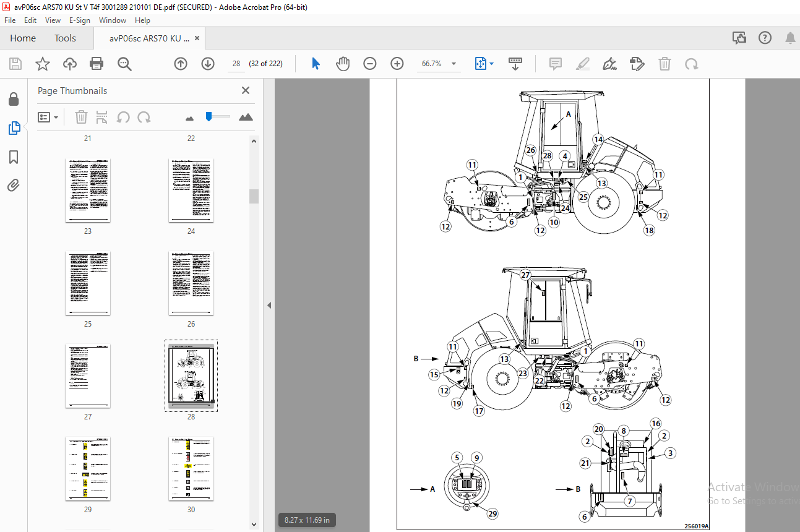Rotate thumbnails counterclockwise
Image resolution: width=800 pixels, height=532 pixels.
tap(123, 117)
